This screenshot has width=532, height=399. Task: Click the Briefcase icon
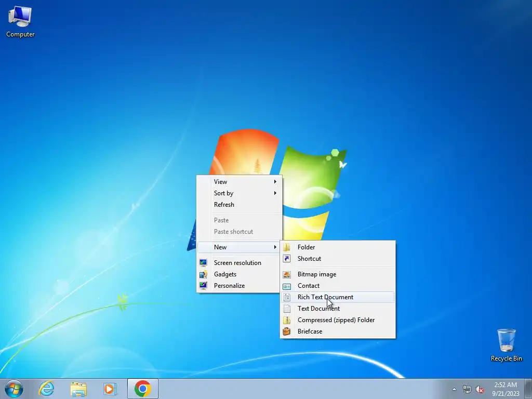[x=287, y=331]
